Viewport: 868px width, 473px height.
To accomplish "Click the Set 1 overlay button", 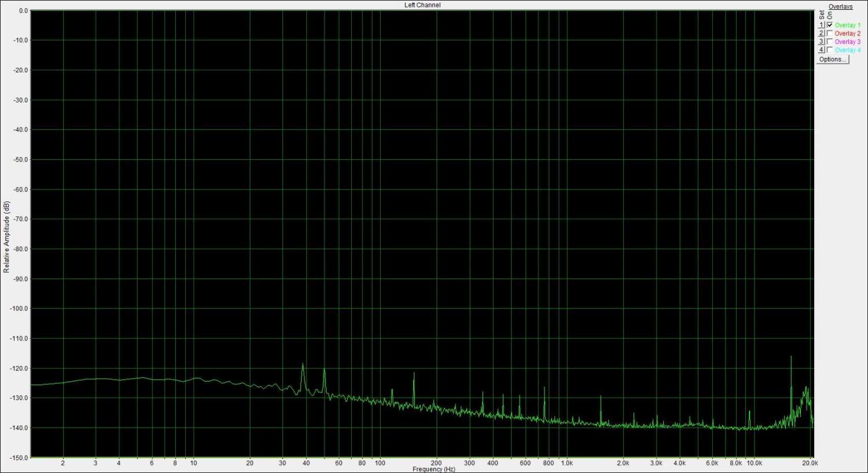I will coord(821,25).
